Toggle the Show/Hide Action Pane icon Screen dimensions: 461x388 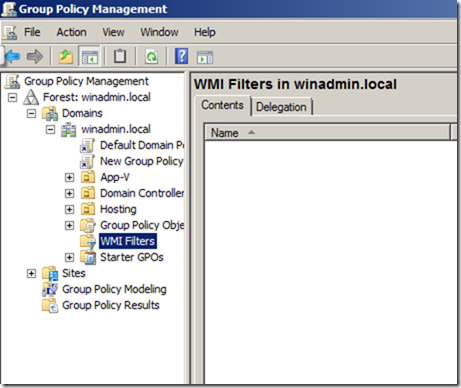[x=205, y=57]
